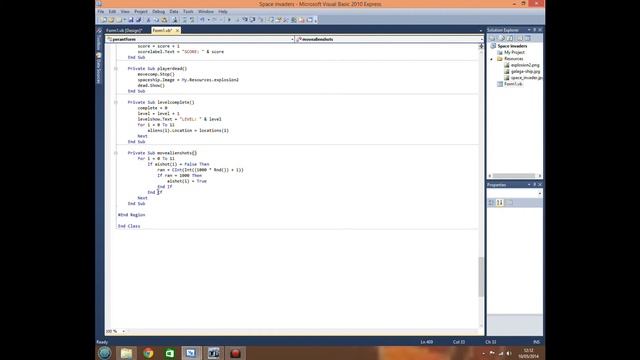
Task: Open the Properties panel window position dropdown
Action: 529,185
